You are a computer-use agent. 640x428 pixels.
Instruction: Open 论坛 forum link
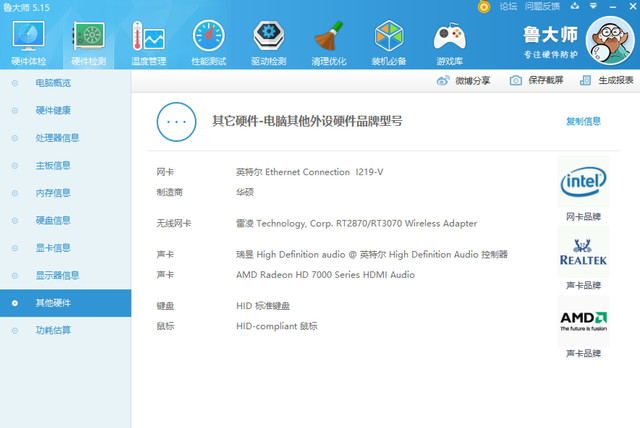pos(508,6)
